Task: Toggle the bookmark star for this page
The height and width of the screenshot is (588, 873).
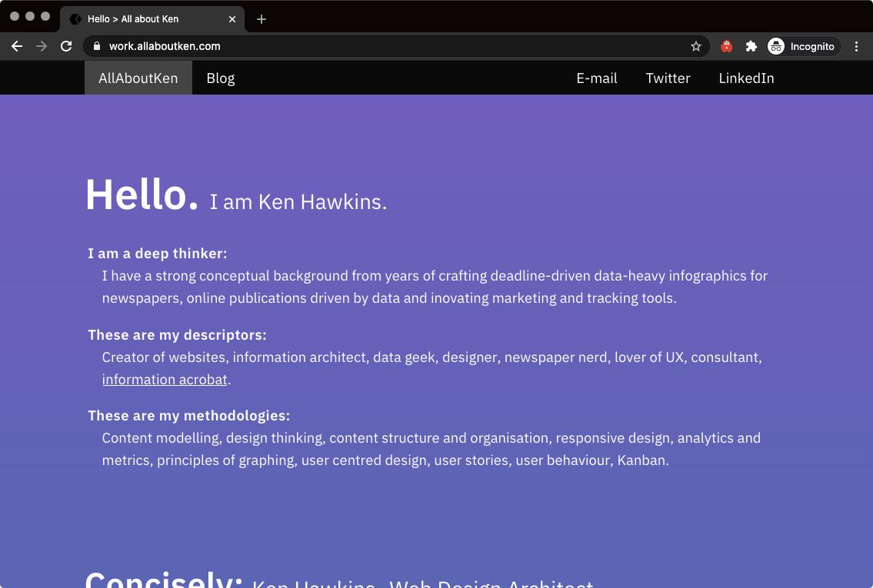Action: point(696,46)
